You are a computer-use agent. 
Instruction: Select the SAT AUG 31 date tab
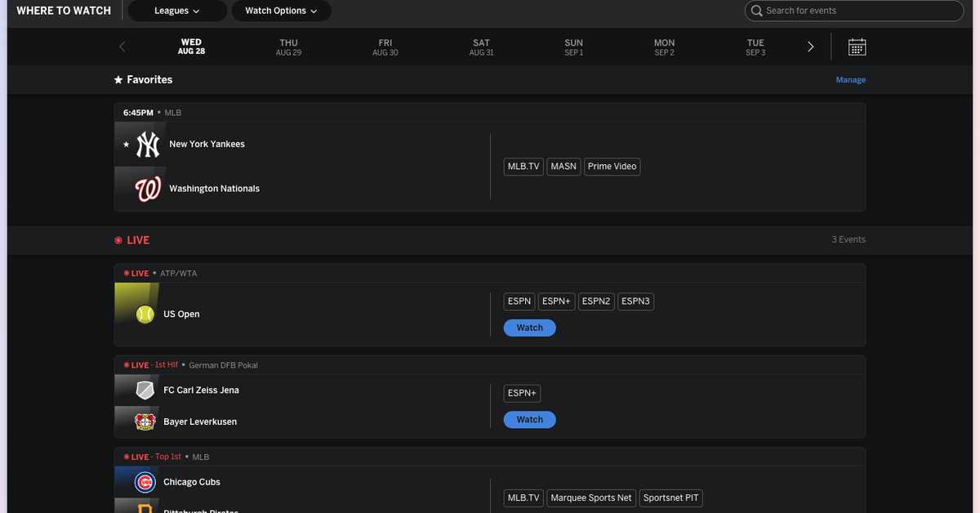coord(481,47)
